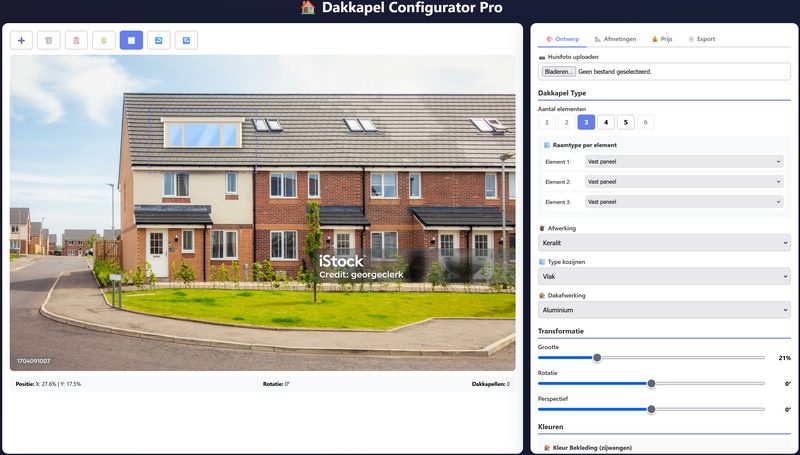The width and height of the screenshot is (800, 455).
Task: Expand the Type kozijnen dropdown showing Vlak
Action: coord(664,276)
